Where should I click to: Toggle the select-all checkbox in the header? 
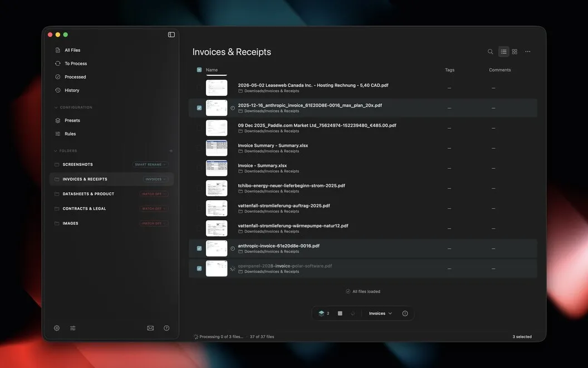[199, 70]
